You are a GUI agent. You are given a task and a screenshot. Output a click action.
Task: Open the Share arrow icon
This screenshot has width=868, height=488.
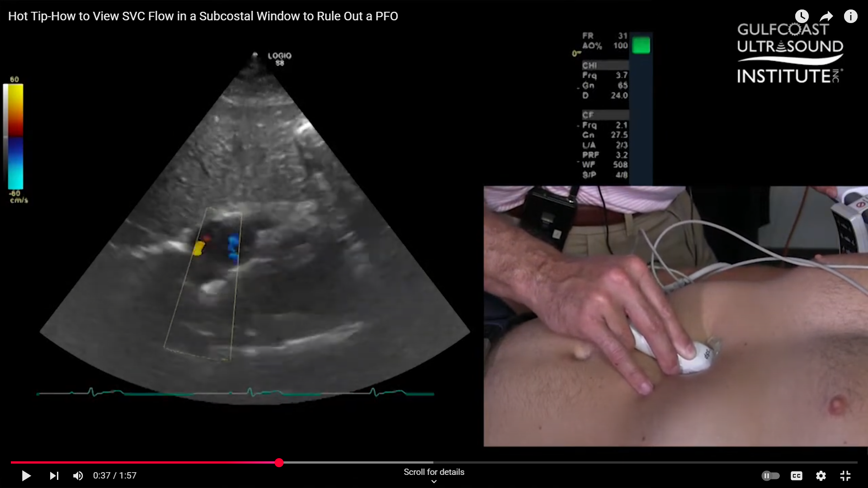point(826,17)
